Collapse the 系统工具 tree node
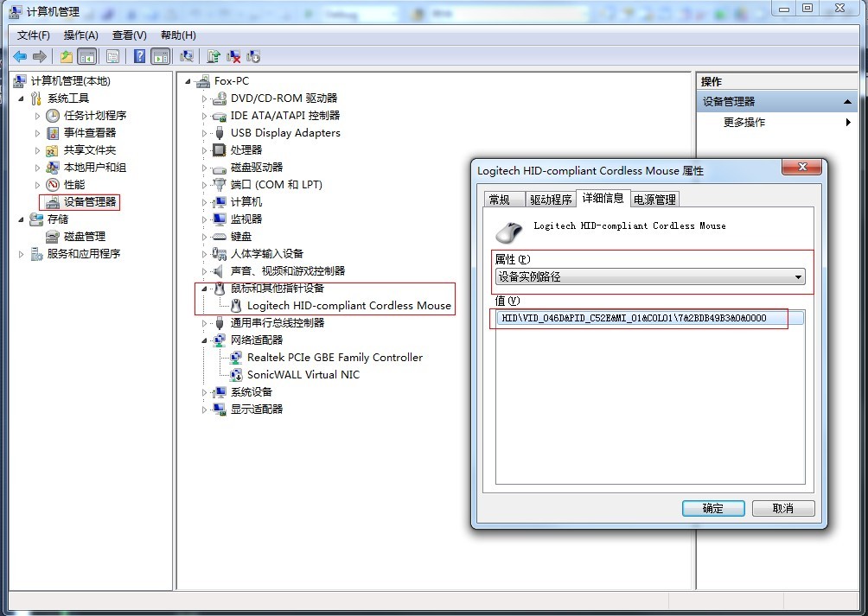The height and width of the screenshot is (616, 868). (x=21, y=98)
